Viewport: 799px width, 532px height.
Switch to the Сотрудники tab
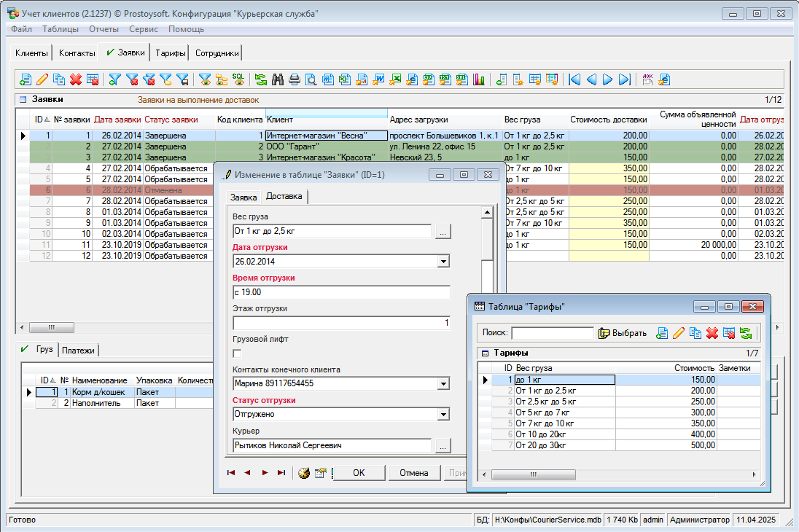click(x=217, y=53)
